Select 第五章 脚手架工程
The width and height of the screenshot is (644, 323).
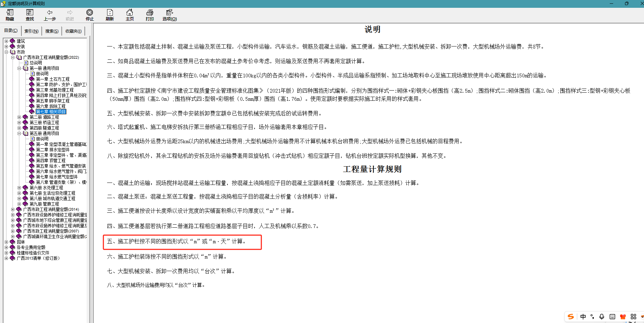53,101
